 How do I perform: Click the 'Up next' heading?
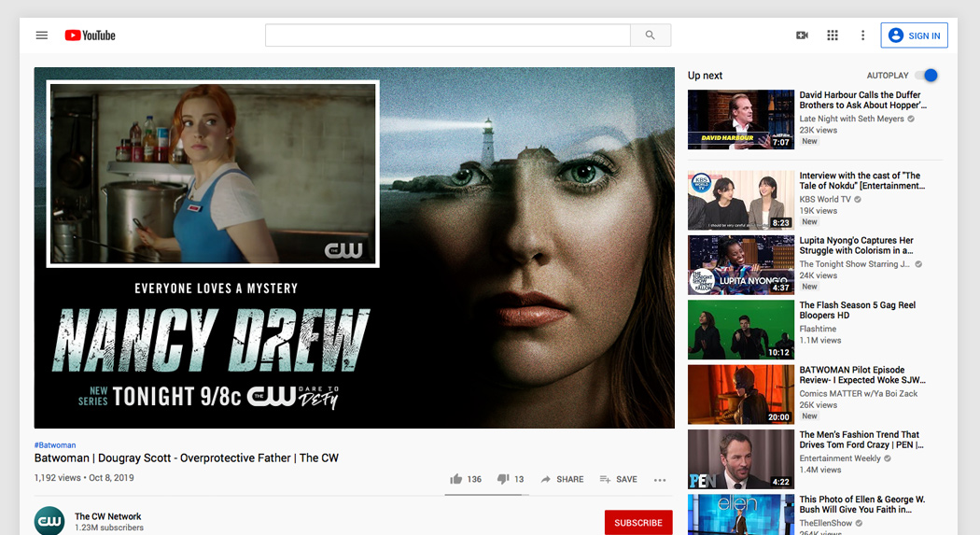705,76
